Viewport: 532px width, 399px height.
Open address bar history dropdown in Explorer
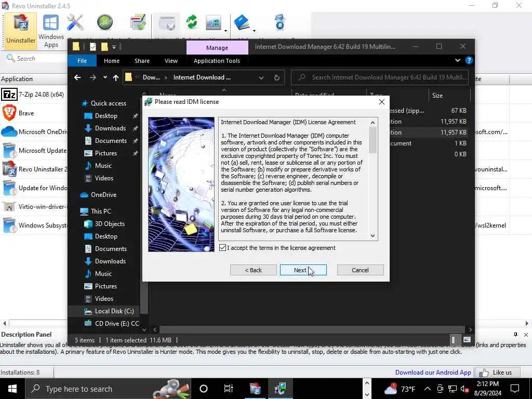point(261,78)
